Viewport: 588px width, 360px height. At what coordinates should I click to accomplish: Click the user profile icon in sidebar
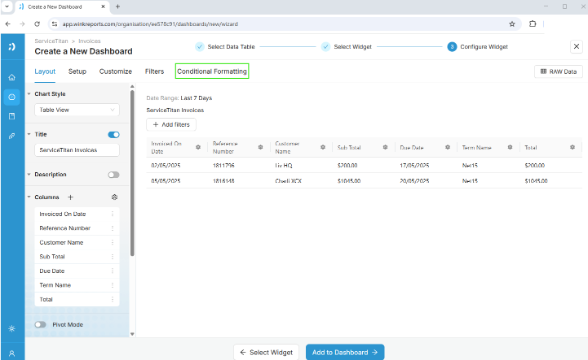[12, 353]
